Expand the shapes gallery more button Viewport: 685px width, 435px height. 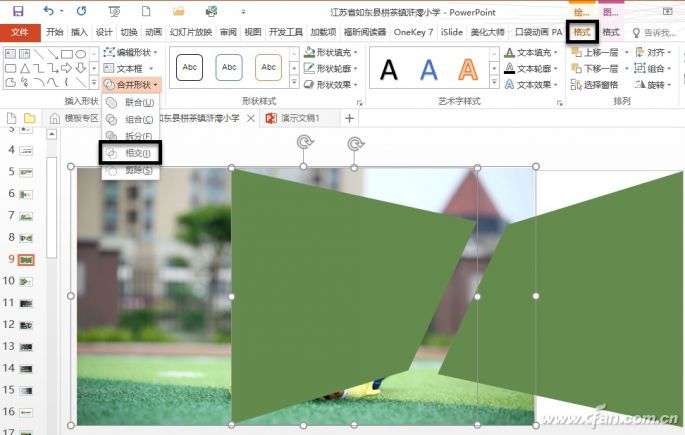point(94,82)
